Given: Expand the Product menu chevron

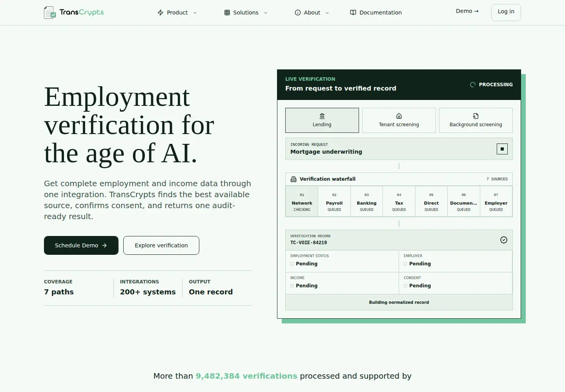Looking at the screenshot, I should pyautogui.click(x=195, y=13).
